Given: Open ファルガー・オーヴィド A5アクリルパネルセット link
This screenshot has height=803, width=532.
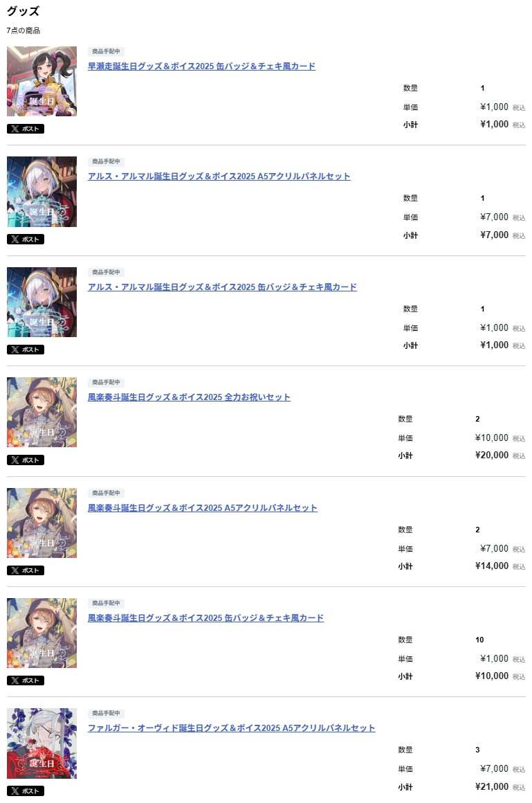Looking at the screenshot, I should (x=232, y=728).
